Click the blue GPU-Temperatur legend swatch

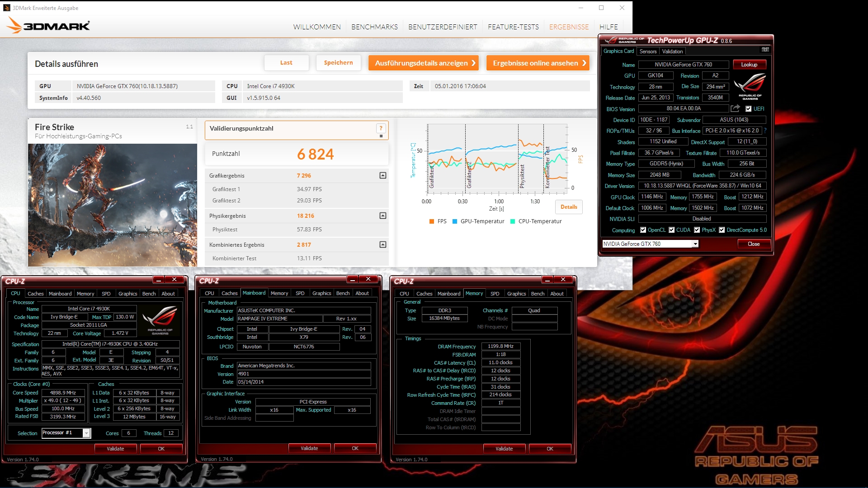pyautogui.click(x=455, y=221)
